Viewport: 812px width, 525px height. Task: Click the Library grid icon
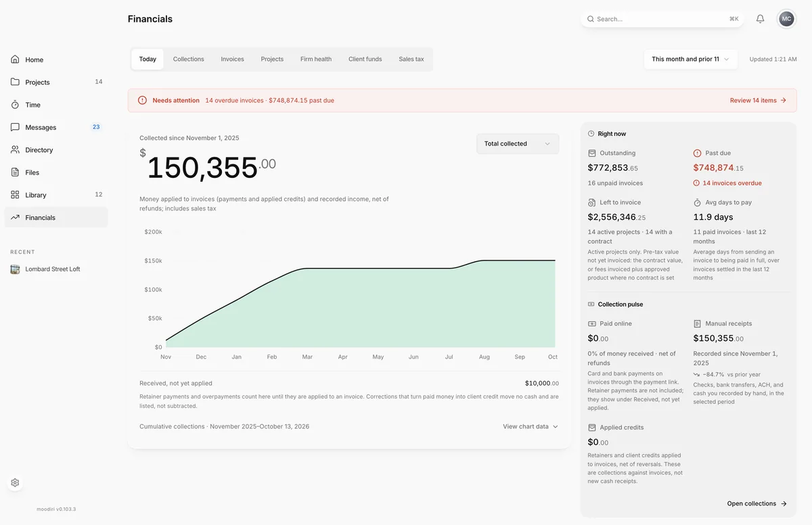click(15, 195)
